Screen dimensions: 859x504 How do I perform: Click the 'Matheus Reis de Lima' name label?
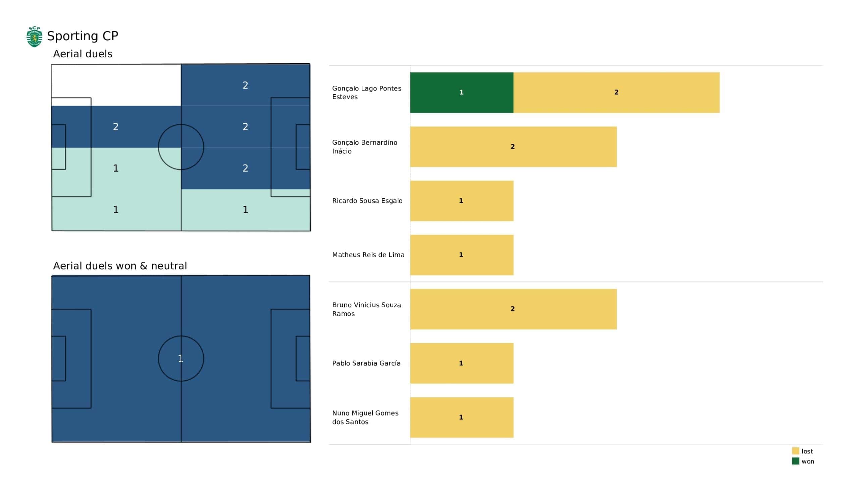(x=368, y=255)
